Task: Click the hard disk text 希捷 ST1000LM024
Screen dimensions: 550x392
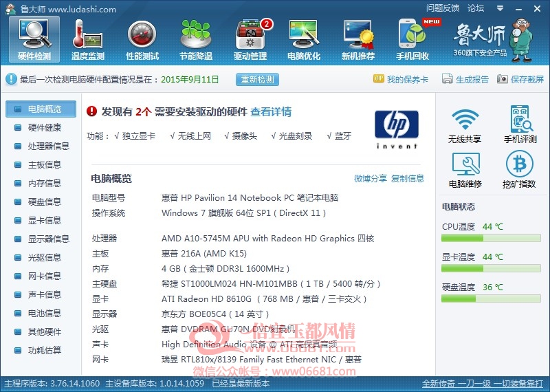Action: tap(271, 284)
